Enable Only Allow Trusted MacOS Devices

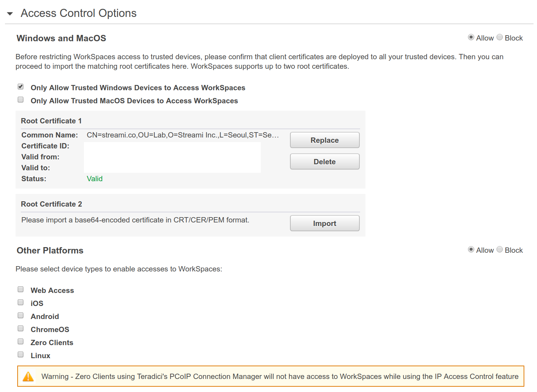pyautogui.click(x=21, y=100)
